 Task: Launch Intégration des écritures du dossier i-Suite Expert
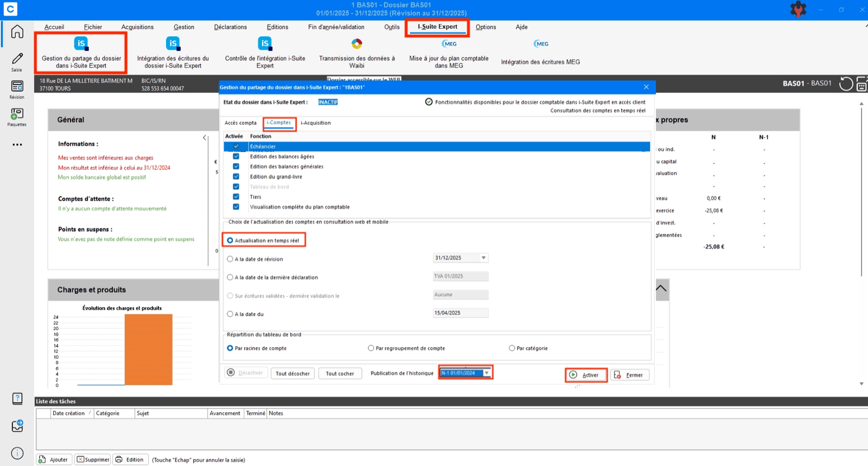(x=173, y=53)
